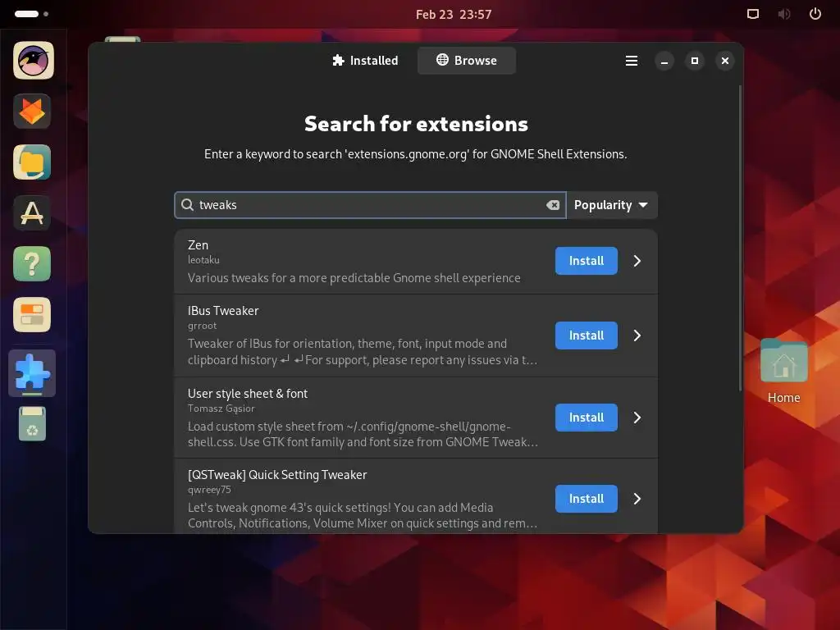This screenshot has height=630, width=840.
Task: Open the Files manager dock icon
Action: point(32,162)
